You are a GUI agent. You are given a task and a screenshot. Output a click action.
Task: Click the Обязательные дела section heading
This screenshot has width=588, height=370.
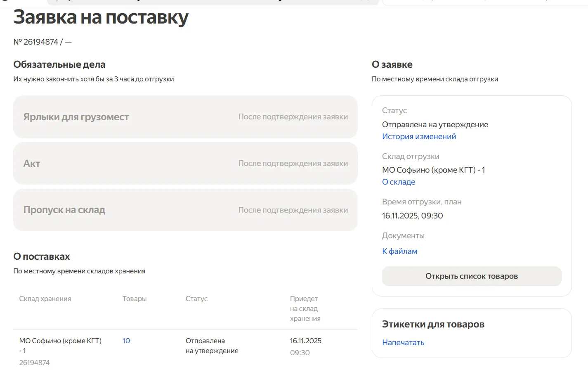(x=59, y=65)
